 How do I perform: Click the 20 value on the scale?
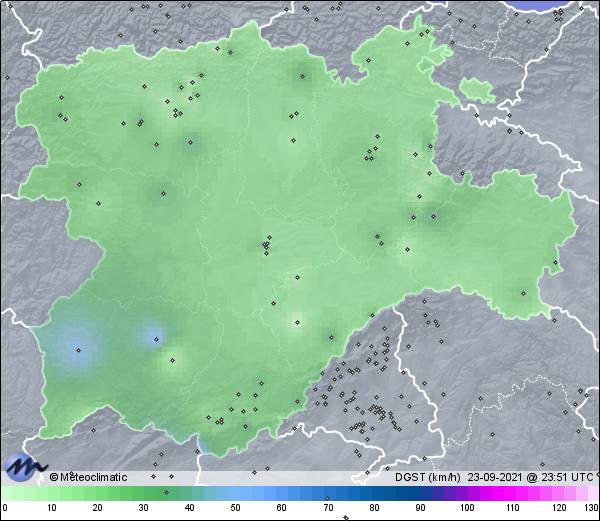[x=98, y=508]
